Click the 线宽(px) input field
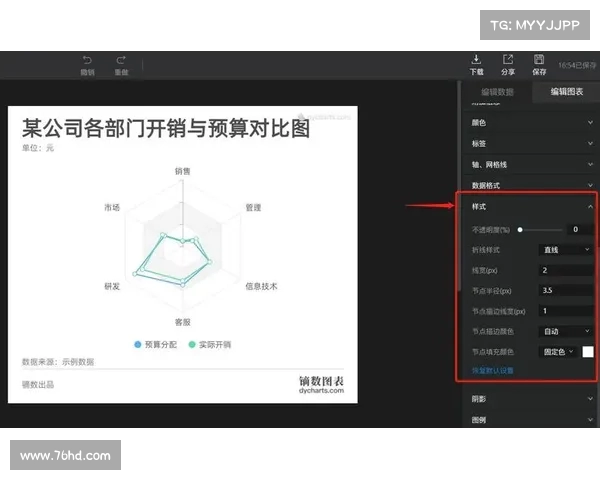This screenshot has height=480, width=600. point(566,270)
